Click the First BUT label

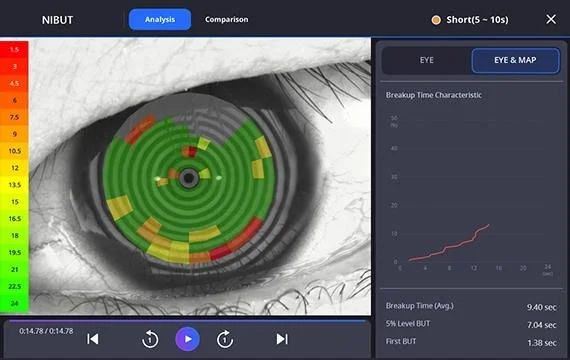point(401,341)
